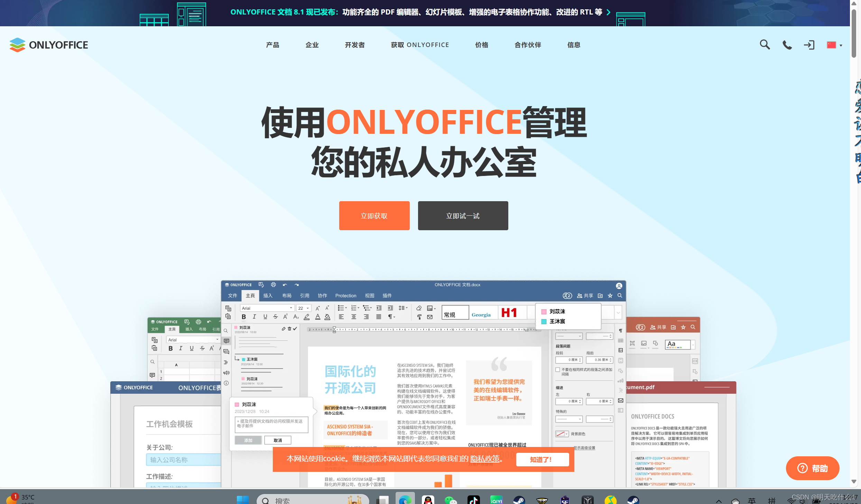The height and width of the screenshot is (504, 861).
Task: Apply italic formatting to text
Action: 254,317
